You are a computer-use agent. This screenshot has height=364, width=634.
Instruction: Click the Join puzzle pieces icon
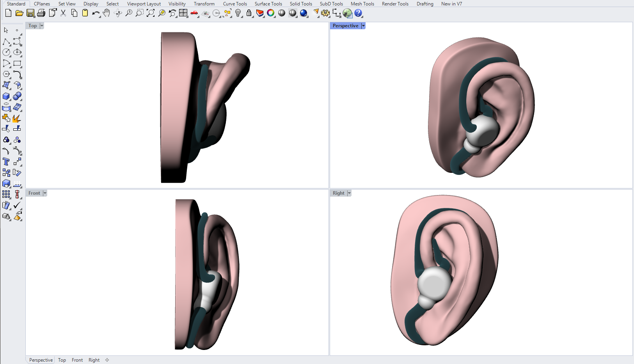coord(6,118)
